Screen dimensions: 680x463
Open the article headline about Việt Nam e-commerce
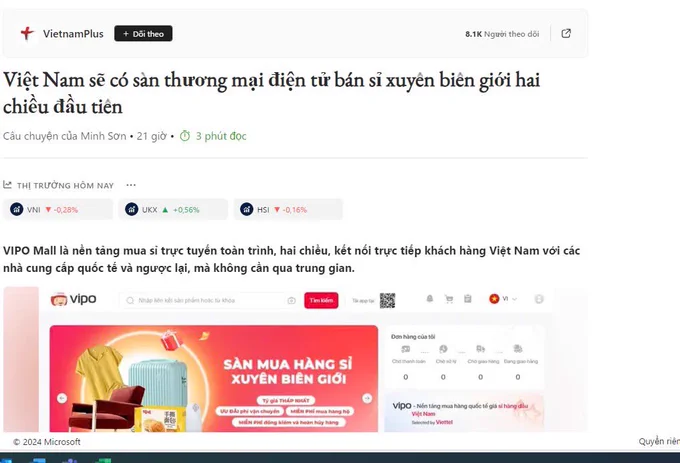(271, 93)
